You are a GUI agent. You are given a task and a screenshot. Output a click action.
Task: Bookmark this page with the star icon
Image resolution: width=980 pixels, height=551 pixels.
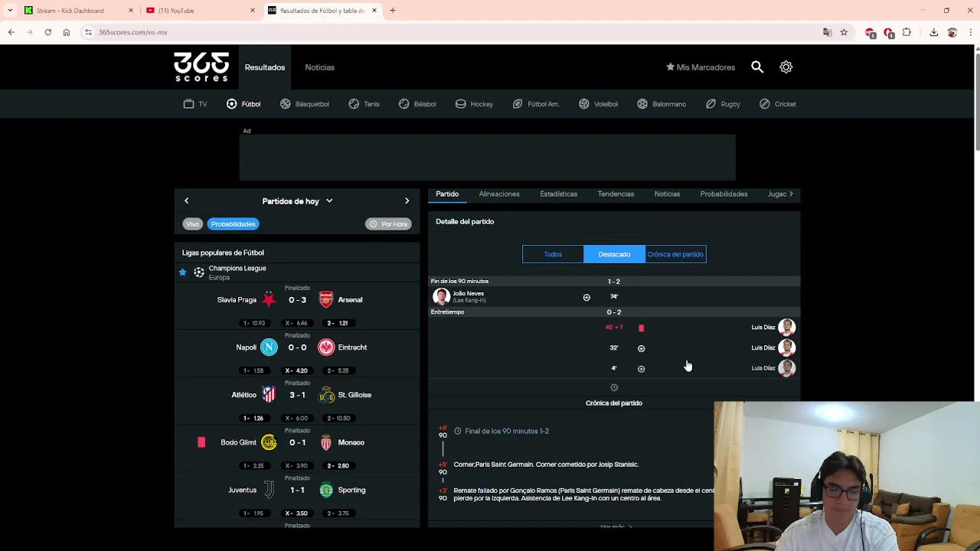pyautogui.click(x=844, y=32)
